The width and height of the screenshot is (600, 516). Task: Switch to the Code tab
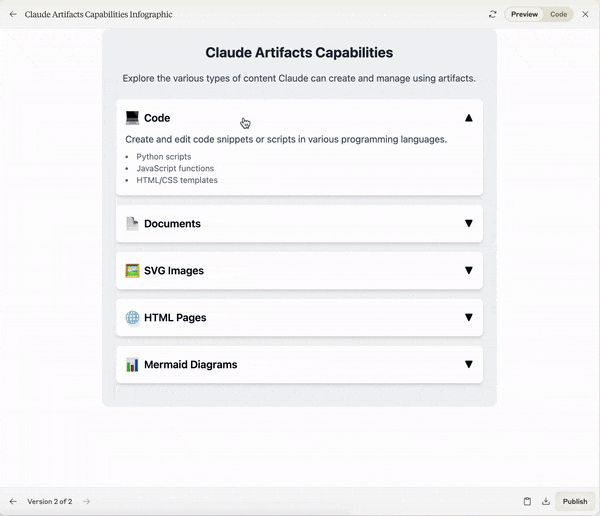click(x=558, y=14)
